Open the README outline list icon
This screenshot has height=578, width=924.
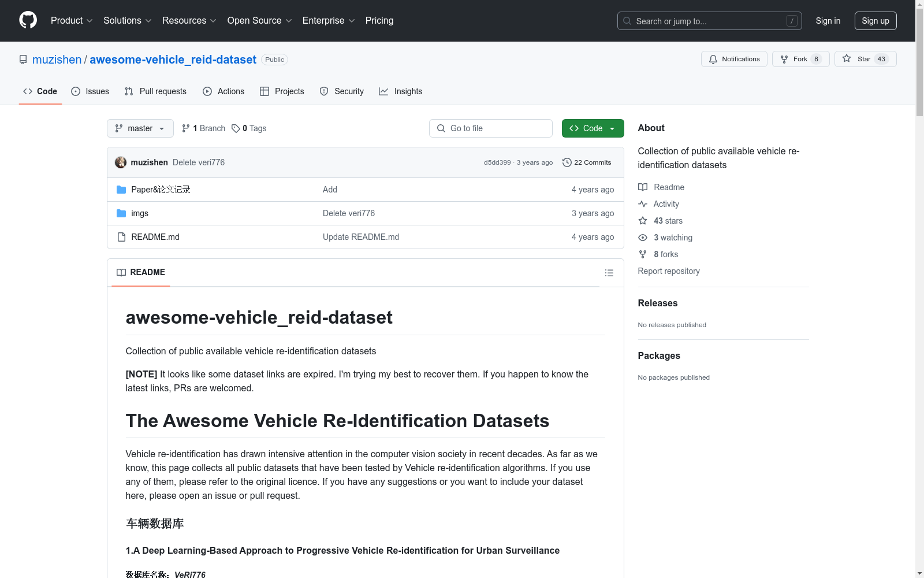point(609,273)
